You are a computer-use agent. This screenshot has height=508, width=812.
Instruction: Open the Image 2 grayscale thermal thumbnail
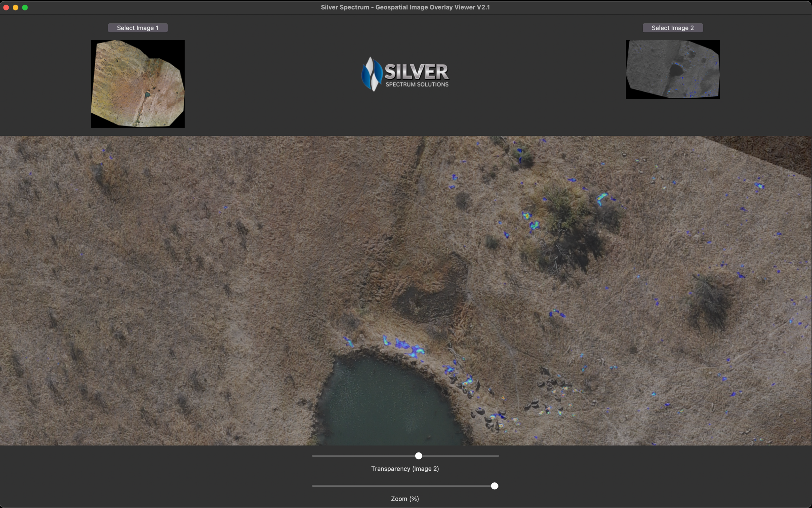point(673,69)
